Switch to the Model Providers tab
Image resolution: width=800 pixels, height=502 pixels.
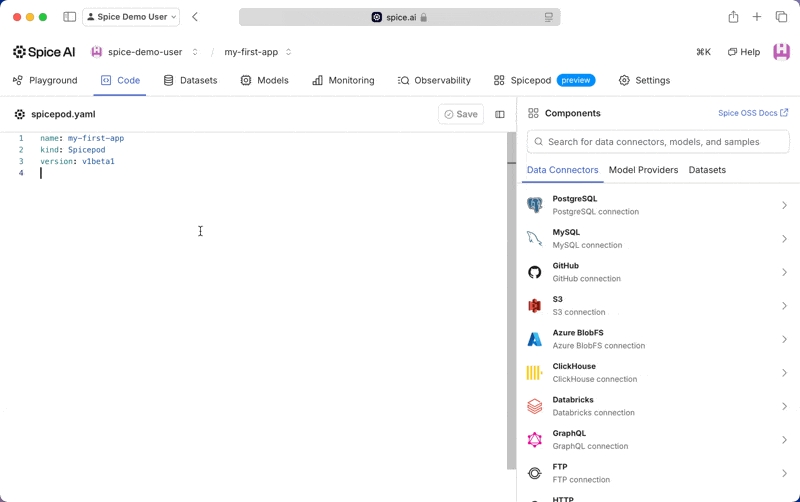tap(643, 170)
